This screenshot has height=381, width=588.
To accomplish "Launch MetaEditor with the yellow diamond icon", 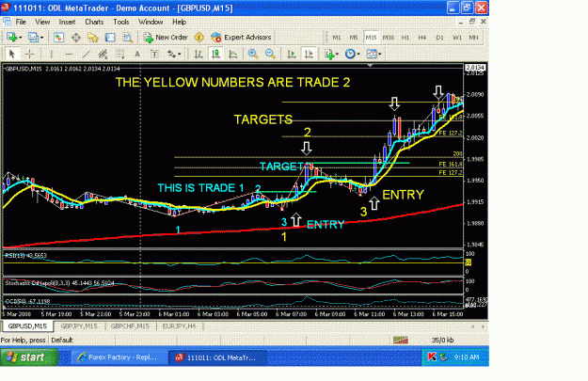I will pyautogui.click(x=199, y=37).
